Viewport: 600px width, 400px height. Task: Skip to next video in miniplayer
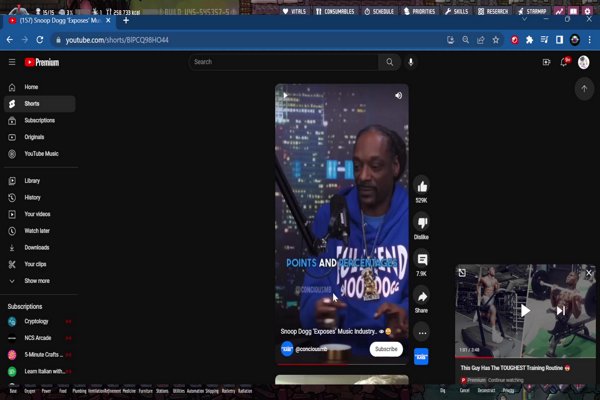[561, 311]
